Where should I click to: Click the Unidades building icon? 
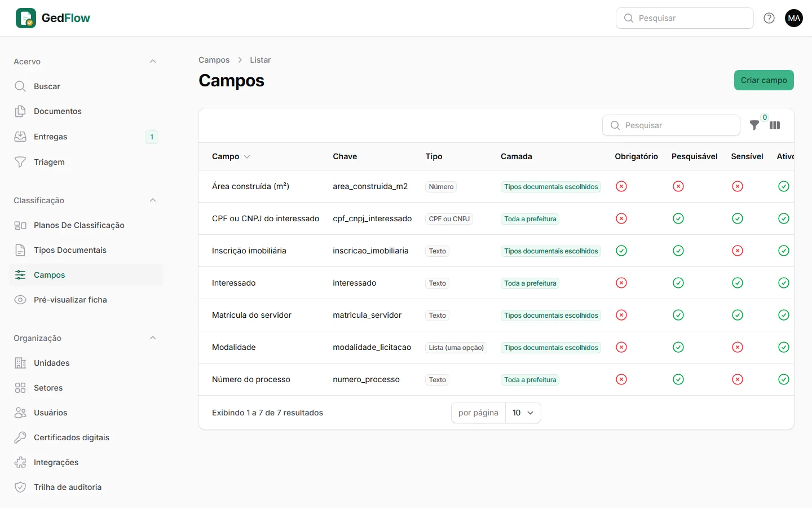point(20,363)
